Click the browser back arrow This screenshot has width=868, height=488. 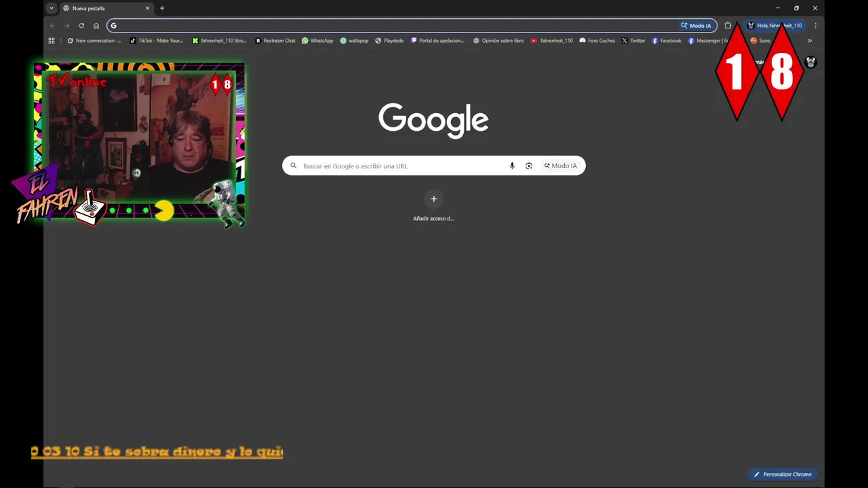point(52,26)
